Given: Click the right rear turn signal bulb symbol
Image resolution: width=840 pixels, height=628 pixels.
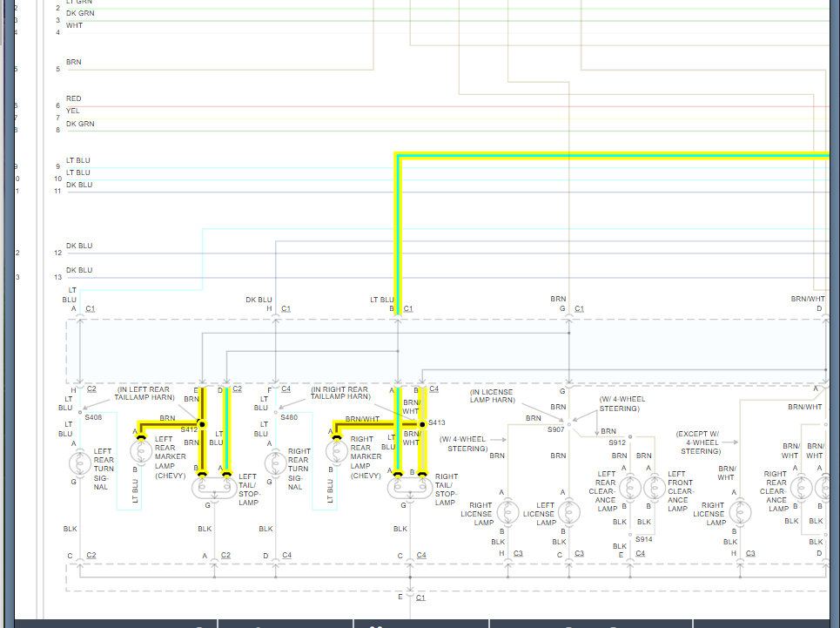Looking at the screenshot, I should coord(275,463).
